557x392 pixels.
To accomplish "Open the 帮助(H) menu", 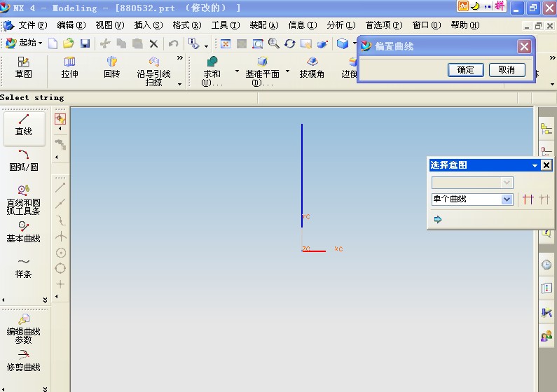I will [465, 25].
